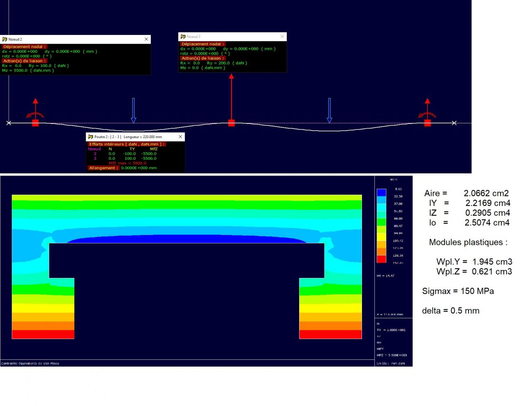Click the 'IY = 2.2169 cm4' line
The height and width of the screenshot is (406, 532).
pos(470,203)
